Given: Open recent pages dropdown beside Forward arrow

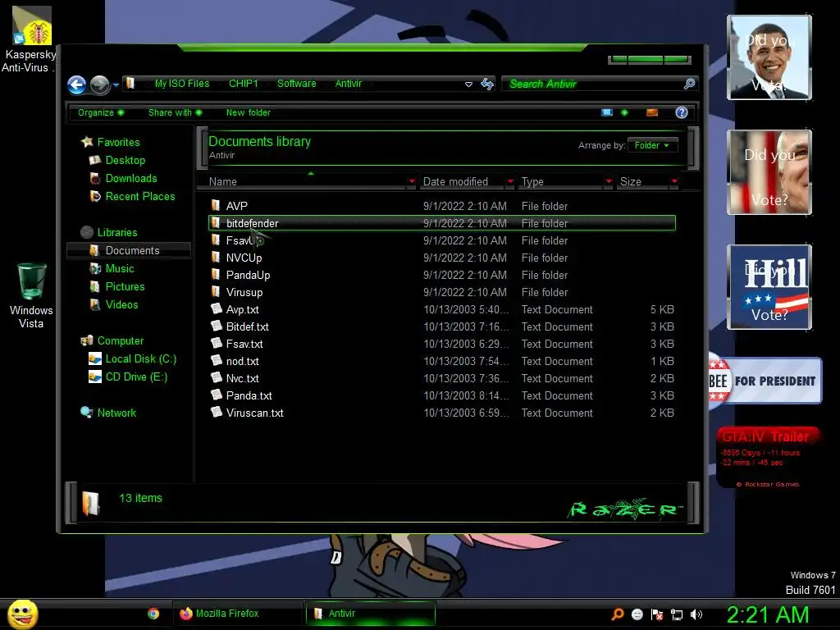Looking at the screenshot, I should point(116,84).
